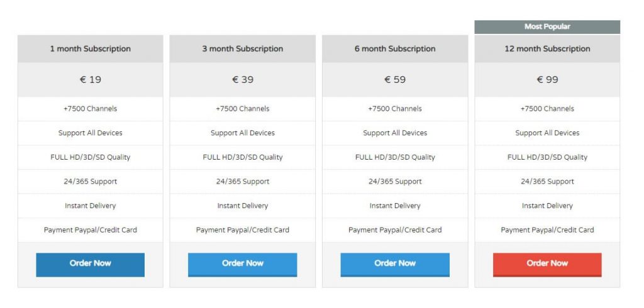The height and width of the screenshot is (308, 644).
Task: Order the 3 month Subscription plan
Action: pos(242,265)
